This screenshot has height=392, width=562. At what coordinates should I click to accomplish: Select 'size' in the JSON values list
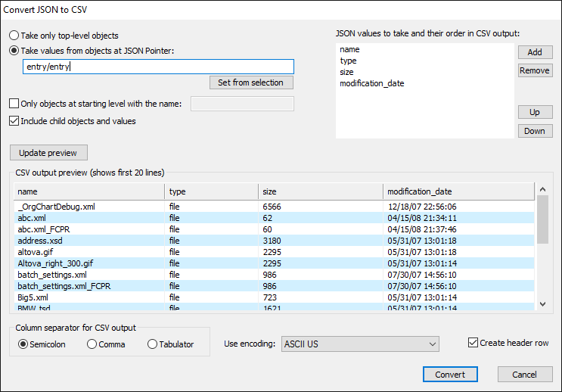[x=346, y=72]
